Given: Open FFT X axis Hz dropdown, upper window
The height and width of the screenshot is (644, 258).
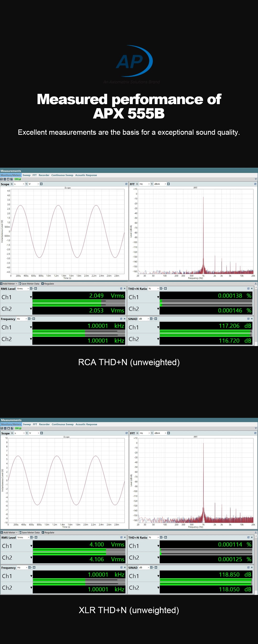Looking at the screenshot, I should (x=145, y=184).
